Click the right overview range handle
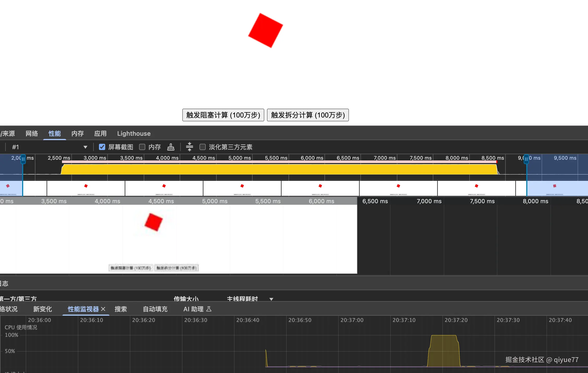Screen dimensions: 588x373 [526, 159]
